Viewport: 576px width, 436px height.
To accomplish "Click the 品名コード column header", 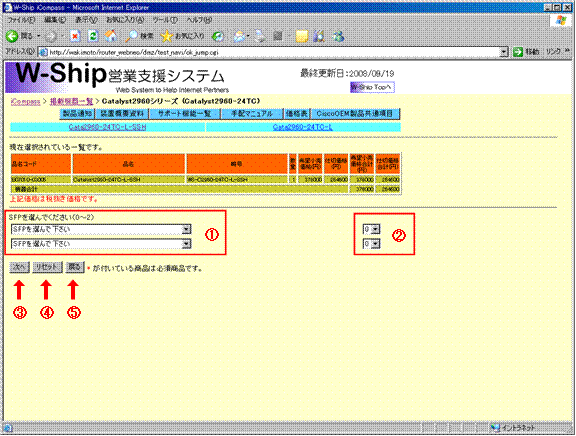I will coord(41,164).
